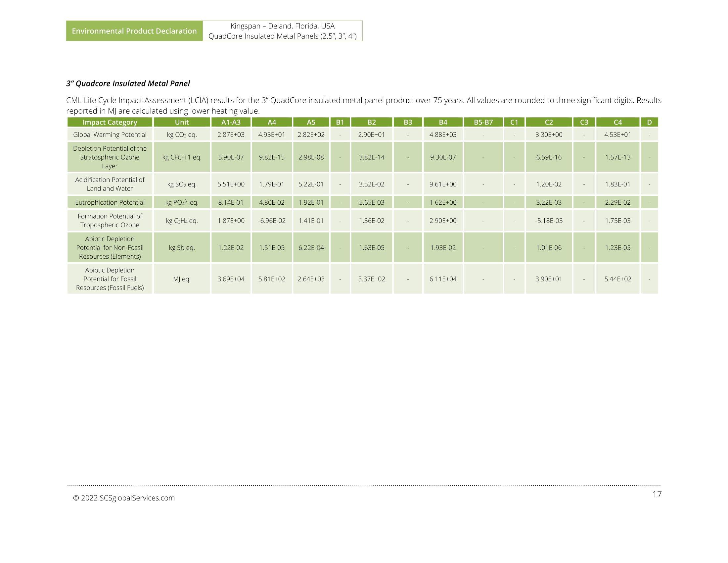The image size is (728, 563).
Task: Click the value 8.14E-01
Action: pyautogui.click(x=231, y=202)
